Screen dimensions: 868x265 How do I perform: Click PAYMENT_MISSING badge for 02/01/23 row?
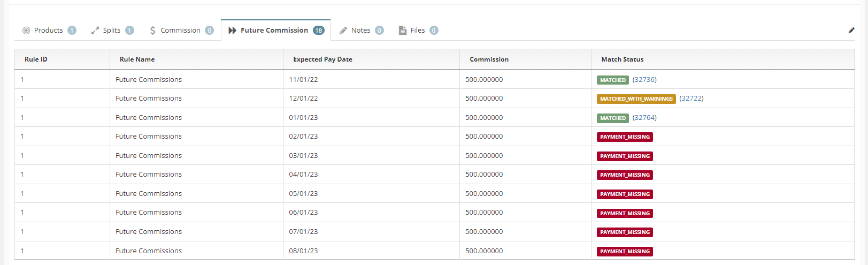click(625, 137)
